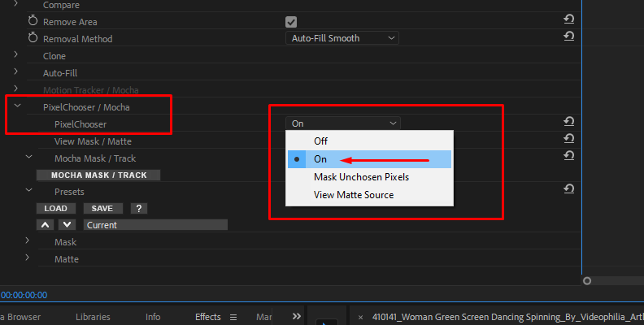This screenshot has height=325, width=644.
Task: Switch to the Media Browser tab
Action: [x=20, y=317]
